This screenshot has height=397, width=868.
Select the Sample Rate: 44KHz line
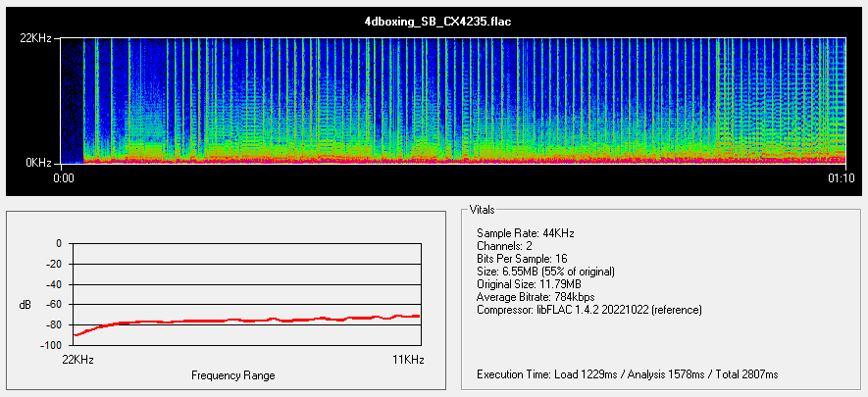(x=525, y=233)
